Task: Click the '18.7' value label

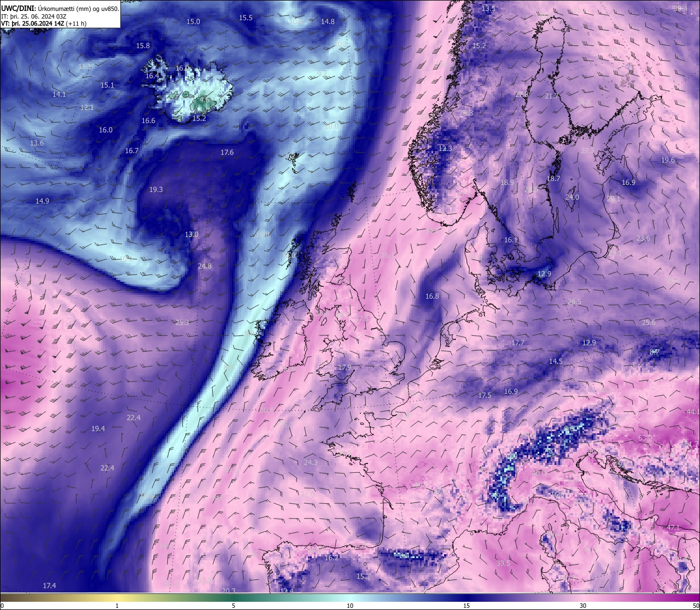Action: click(x=553, y=178)
